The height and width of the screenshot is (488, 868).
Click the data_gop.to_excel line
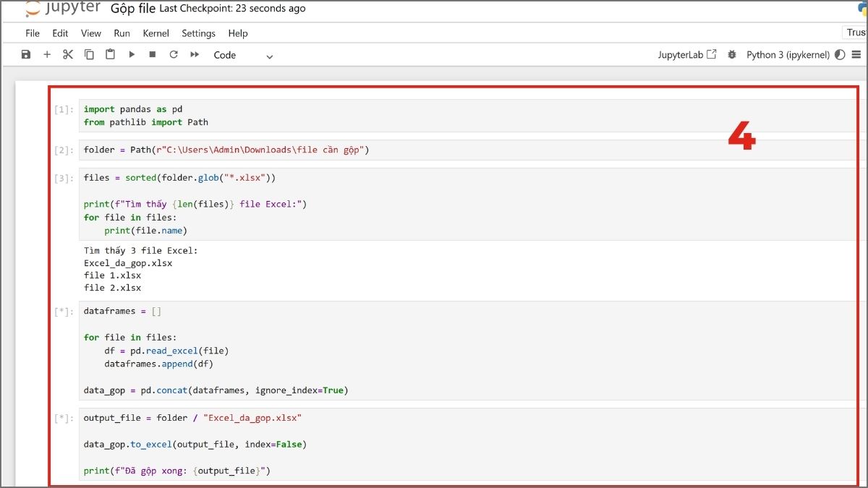point(195,444)
